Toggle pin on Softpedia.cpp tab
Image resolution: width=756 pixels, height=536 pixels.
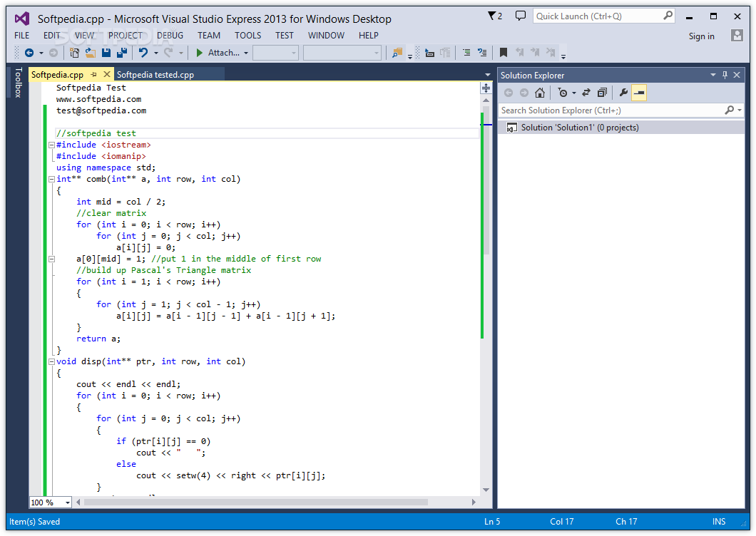94,74
